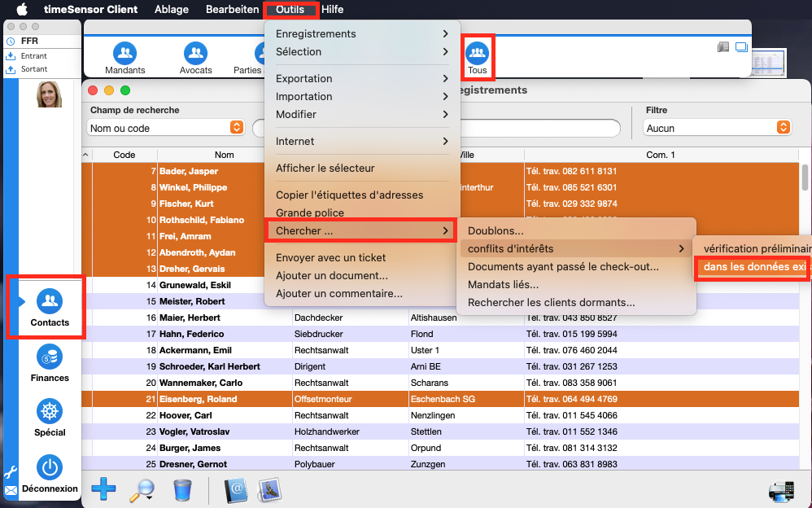Expand the Importation submenu
Image resolution: width=812 pixels, height=508 pixels.
[x=362, y=96]
